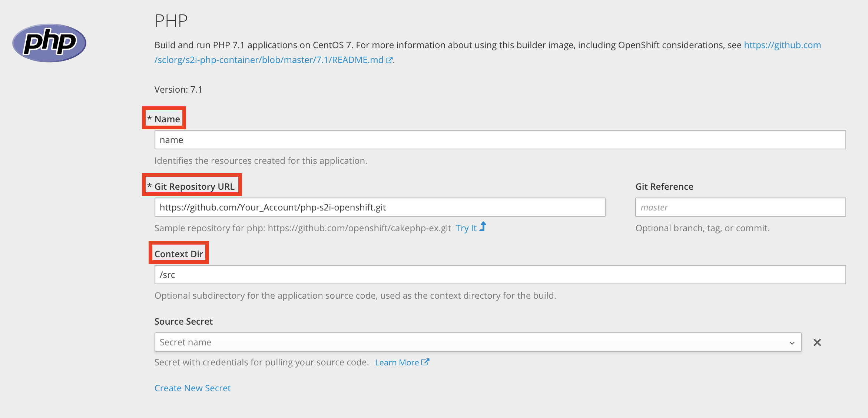Image resolution: width=868 pixels, height=418 pixels.
Task: Clear the Source Secret with X icon
Action: coord(817,342)
